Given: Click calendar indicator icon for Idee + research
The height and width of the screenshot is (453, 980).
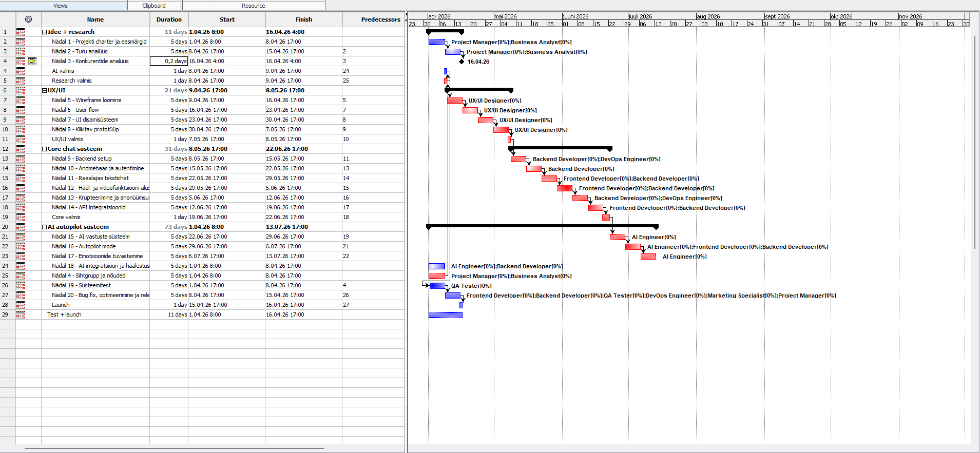Looking at the screenshot, I should tap(21, 32).
